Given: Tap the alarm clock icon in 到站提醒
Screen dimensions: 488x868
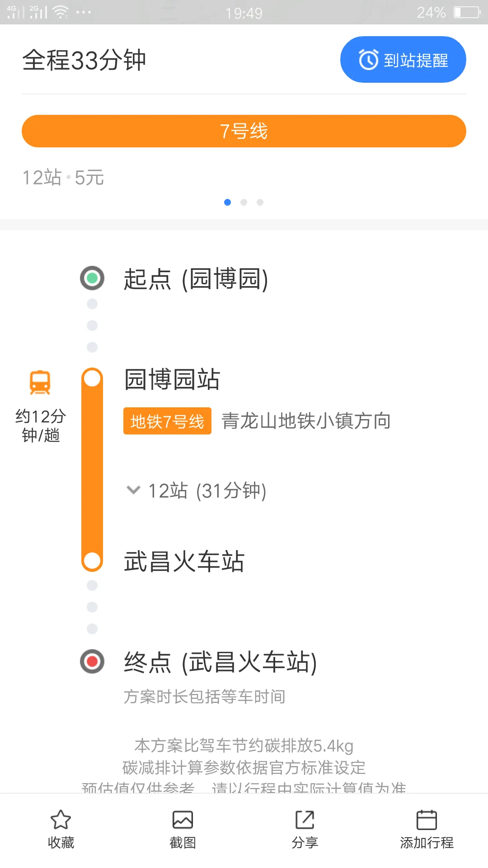Looking at the screenshot, I should pyautogui.click(x=367, y=59).
